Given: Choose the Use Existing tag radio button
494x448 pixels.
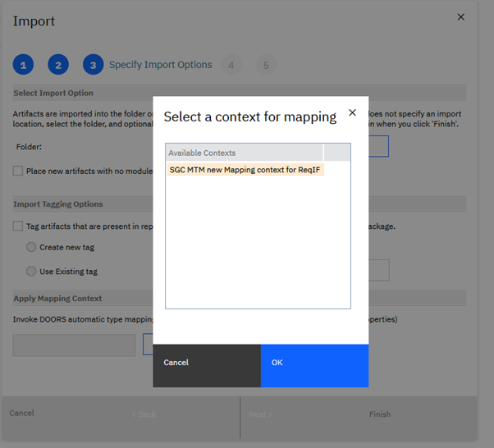Looking at the screenshot, I should point(31,272).
